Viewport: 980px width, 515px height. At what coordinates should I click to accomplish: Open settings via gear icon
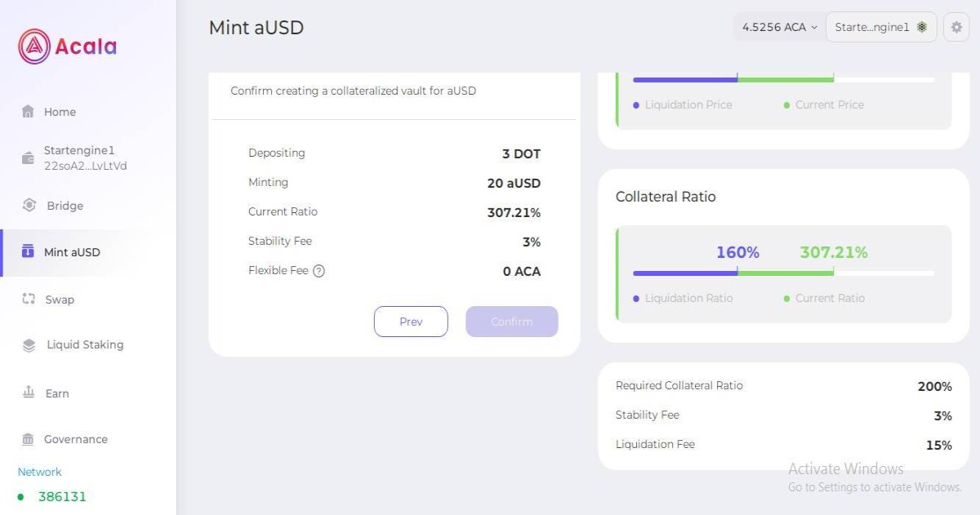point(956,27)
